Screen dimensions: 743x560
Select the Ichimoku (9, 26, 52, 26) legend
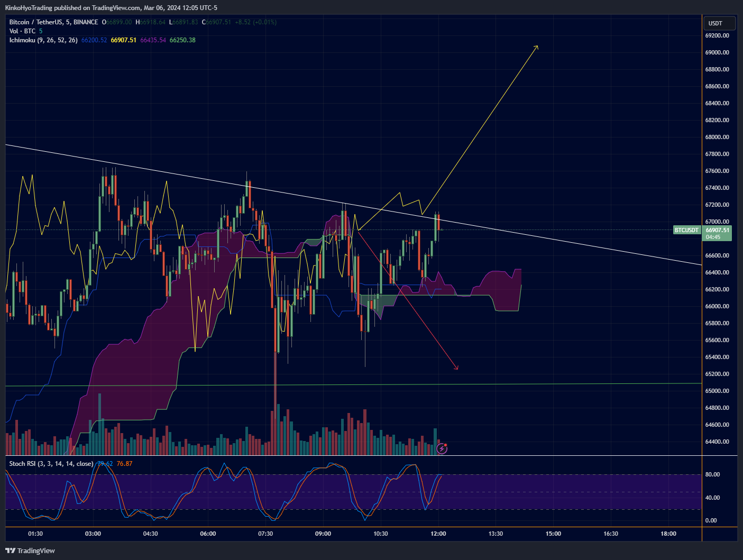(x=43, y=40)
